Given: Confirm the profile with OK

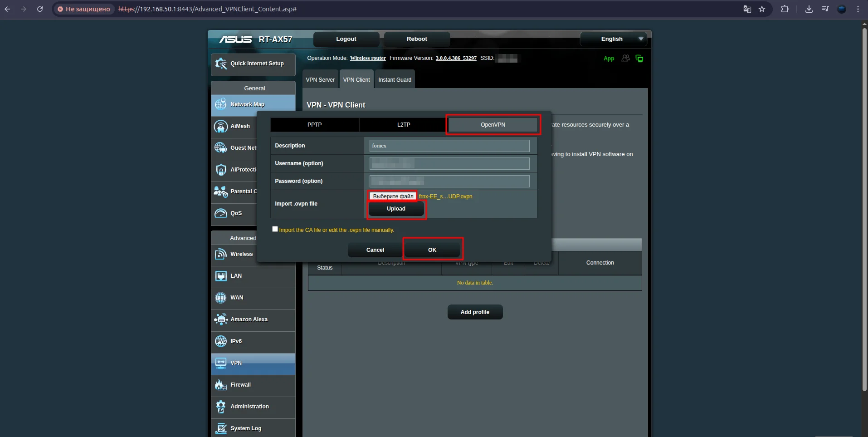Looking at the screenshot, I should (432, 250).
